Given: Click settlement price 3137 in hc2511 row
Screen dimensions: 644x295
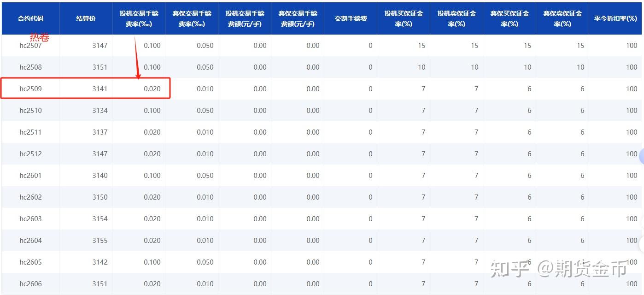Looking at the screenshot, I should (x=100, y=132).
